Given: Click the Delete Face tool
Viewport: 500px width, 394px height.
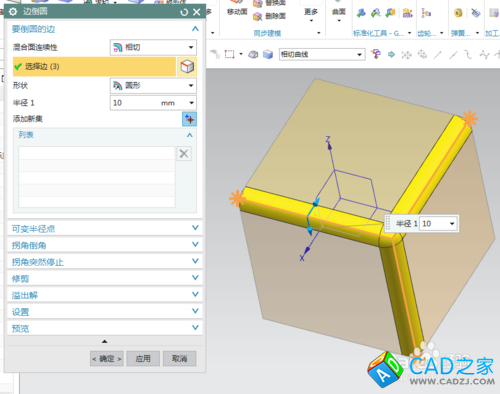Looking at the screenshot, I should [270, 16].
